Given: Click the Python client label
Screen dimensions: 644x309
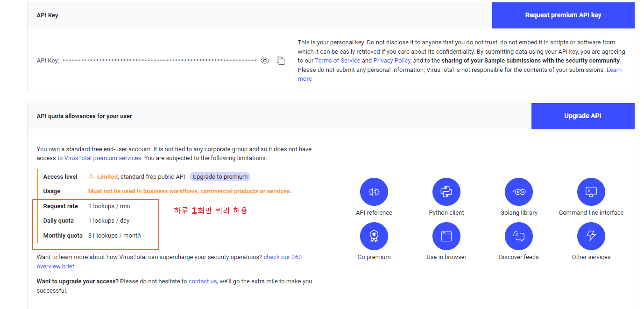Looking at the screenshot, I should [x=446, y=213].
